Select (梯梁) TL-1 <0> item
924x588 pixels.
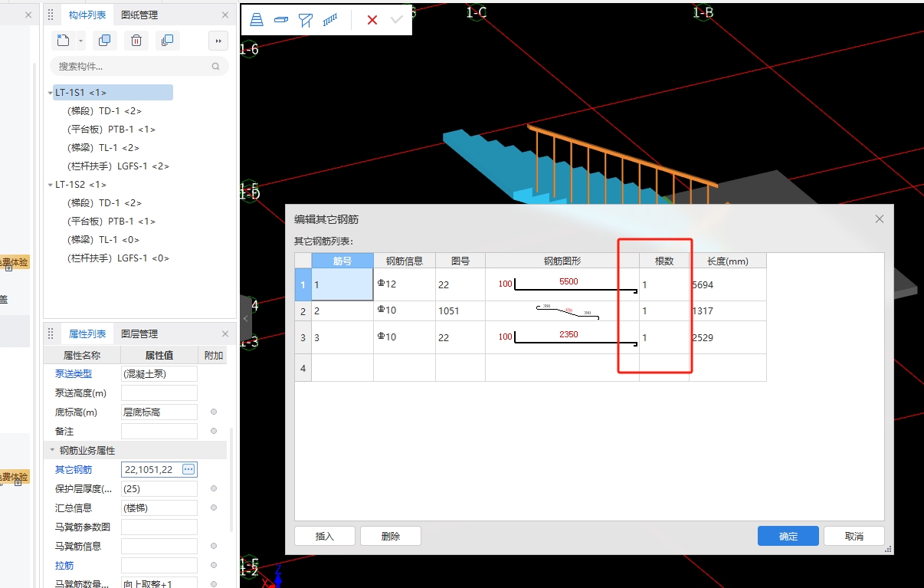[x=103, y=240]
